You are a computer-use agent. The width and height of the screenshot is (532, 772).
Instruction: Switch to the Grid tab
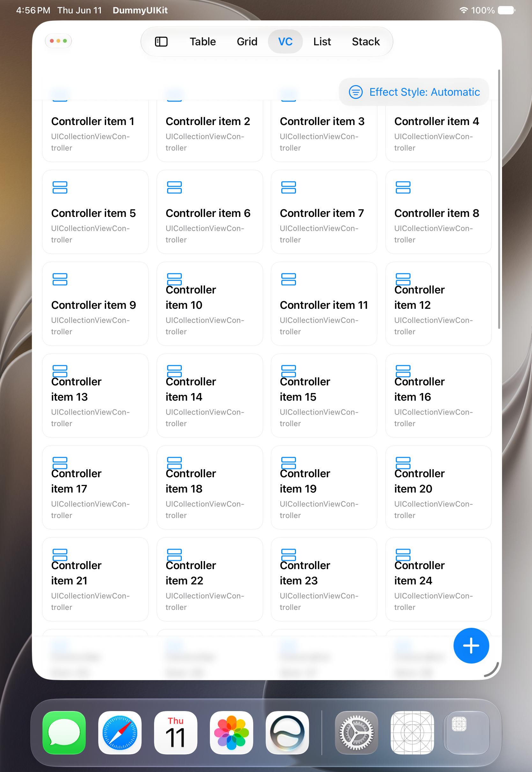tap(247, 42)
